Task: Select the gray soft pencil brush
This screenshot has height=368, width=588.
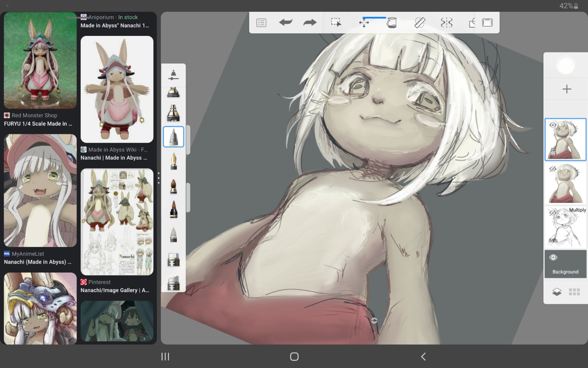Action: 173,234
